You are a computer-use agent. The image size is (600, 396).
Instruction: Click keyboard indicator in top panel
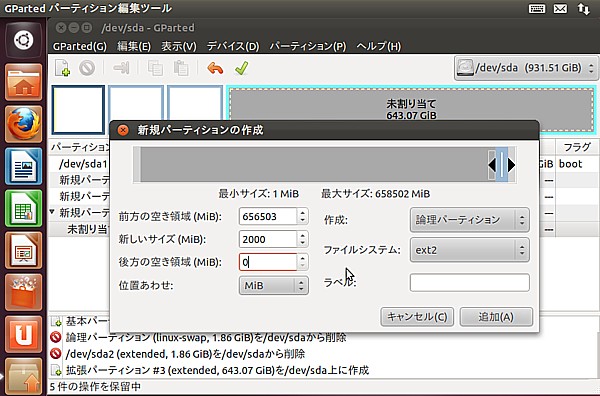coord(536,8)
